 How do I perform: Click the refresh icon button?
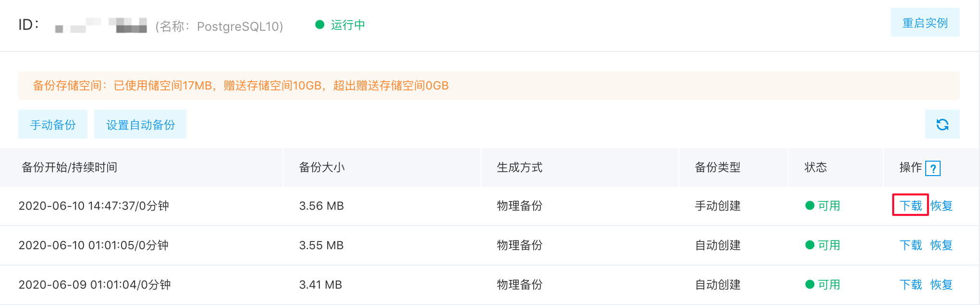[942, 125]
